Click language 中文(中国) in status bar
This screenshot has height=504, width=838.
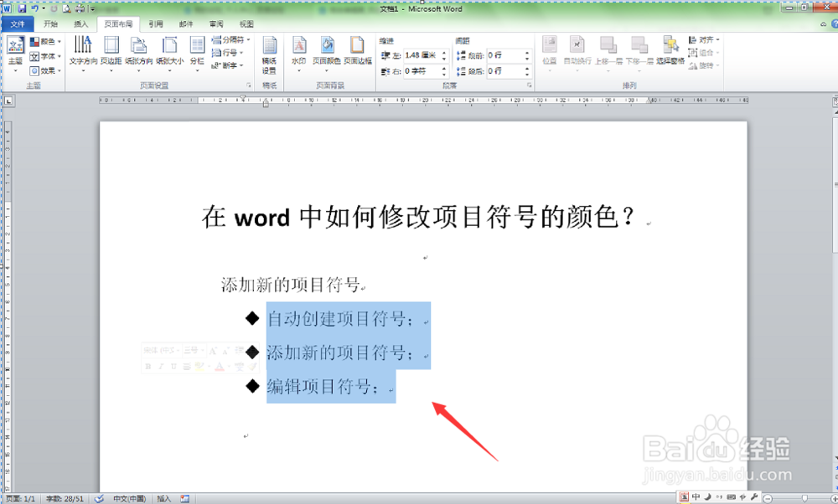tap(129, 499)
